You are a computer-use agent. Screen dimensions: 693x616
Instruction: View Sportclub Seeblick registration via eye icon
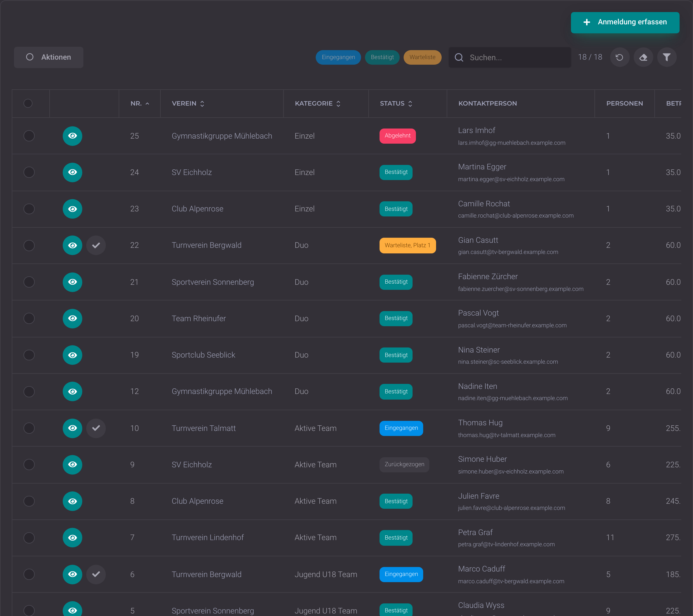[72, 355]
